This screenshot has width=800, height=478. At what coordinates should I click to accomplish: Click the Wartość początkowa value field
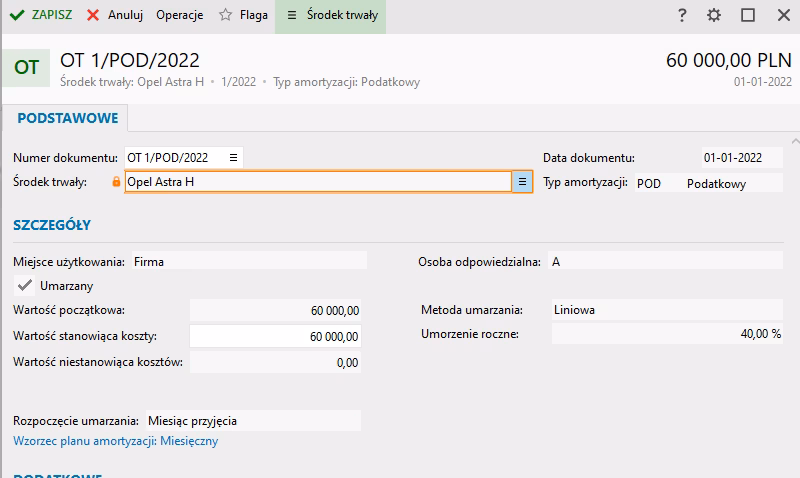[x=276, y=311]
